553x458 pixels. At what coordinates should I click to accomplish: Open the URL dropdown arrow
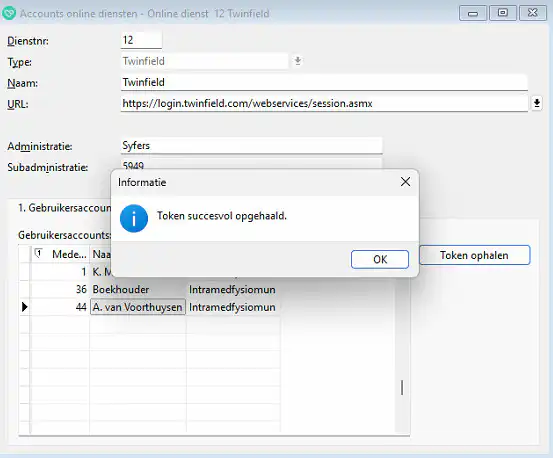tap(536, 103)
